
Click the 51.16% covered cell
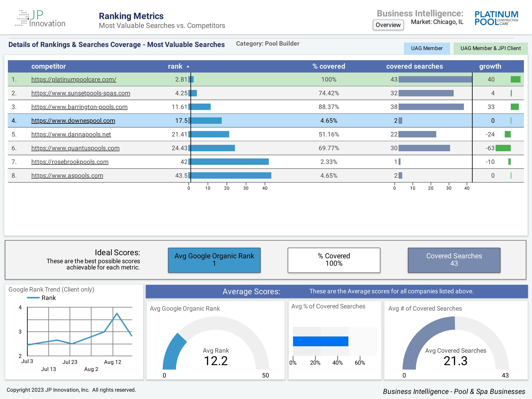pyautogui.click(x=329, y=134)
